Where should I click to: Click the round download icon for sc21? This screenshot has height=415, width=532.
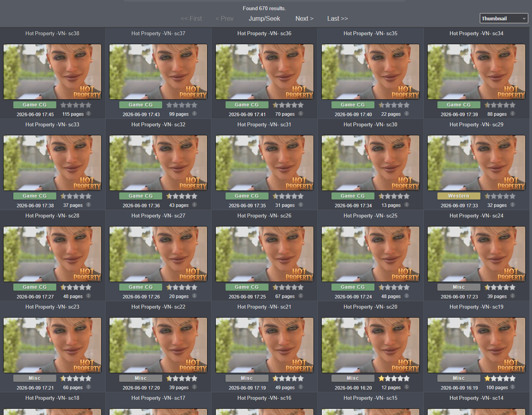point(301,387)
